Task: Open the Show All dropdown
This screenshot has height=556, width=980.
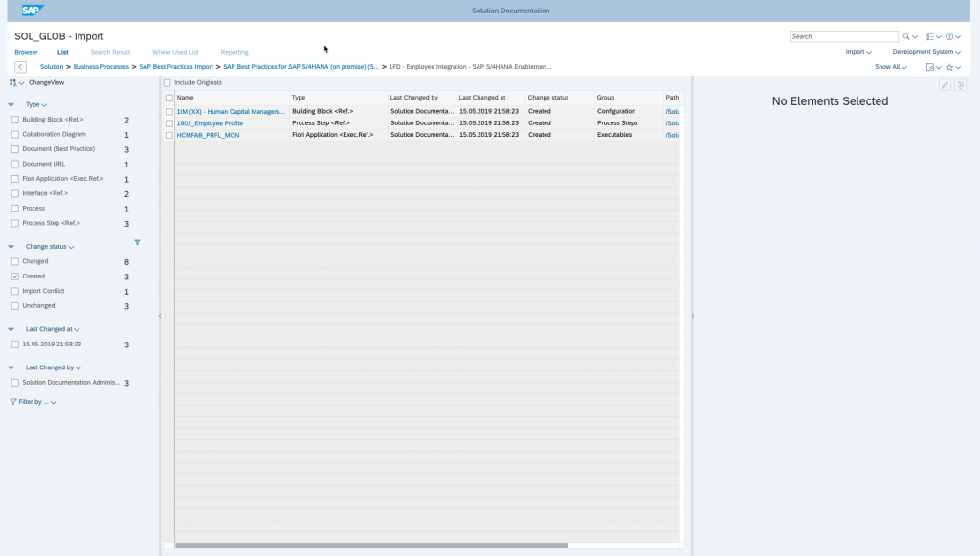Action: 891,67
